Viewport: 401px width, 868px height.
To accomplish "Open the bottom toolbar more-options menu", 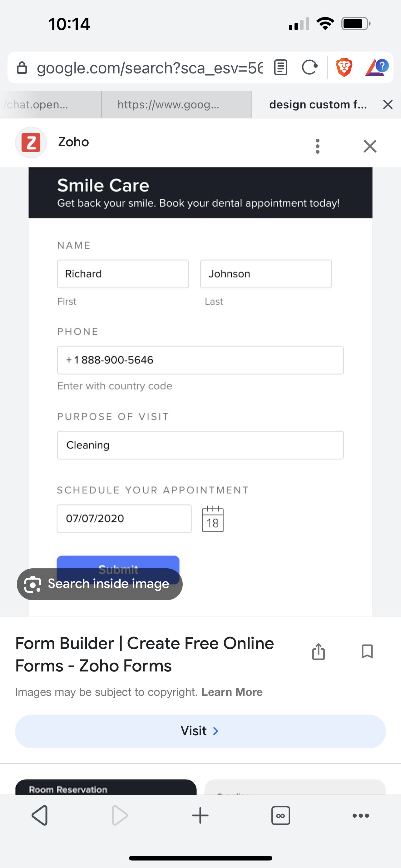I will click(361, 816).
